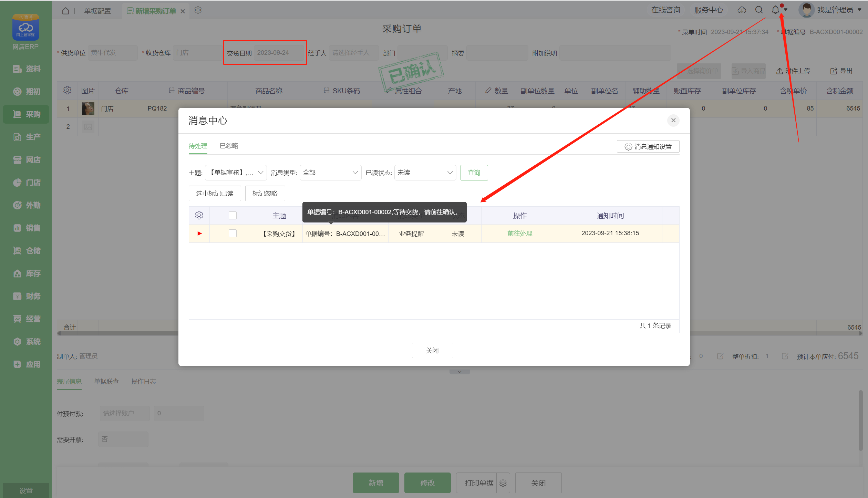Open the 我是管理员 user menu arrow
Viewport: 868px width, 498px height.
pos(859,10)
